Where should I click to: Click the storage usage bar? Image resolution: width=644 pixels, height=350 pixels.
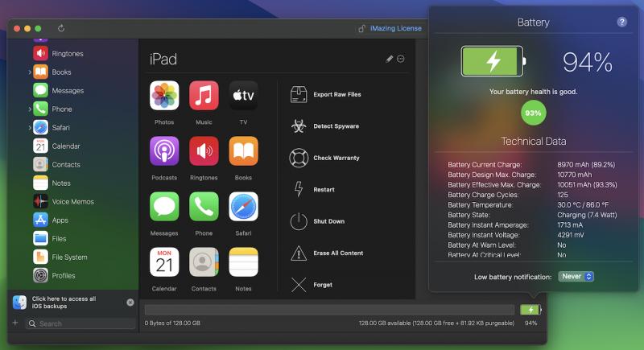tap(329, 310)
